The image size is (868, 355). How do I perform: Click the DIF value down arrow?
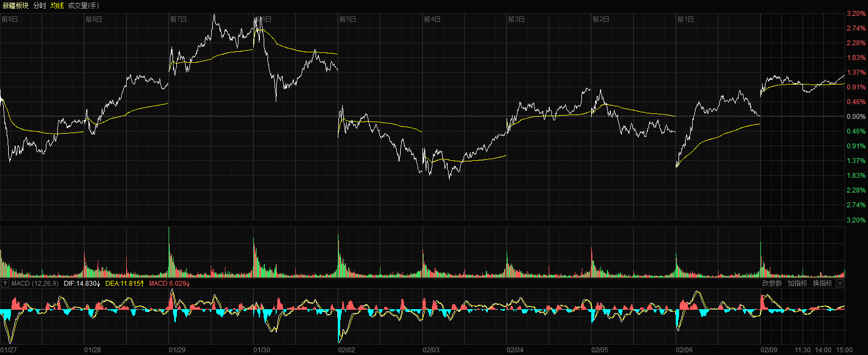(x=98, y=284)
